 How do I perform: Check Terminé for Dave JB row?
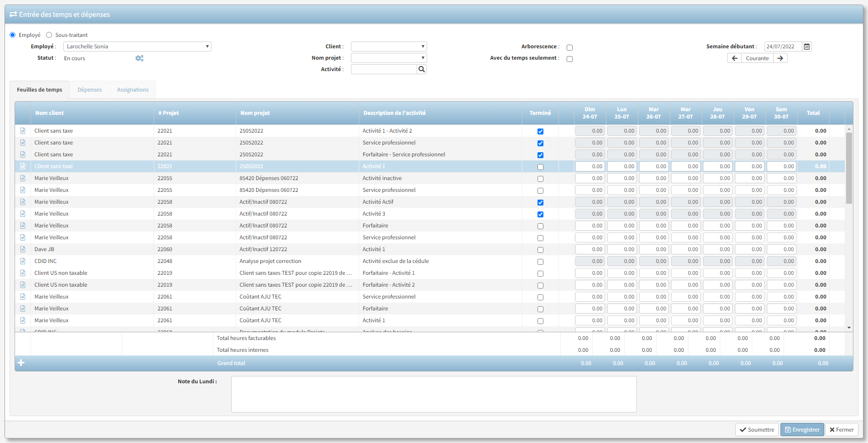click(x=540, y=250)
